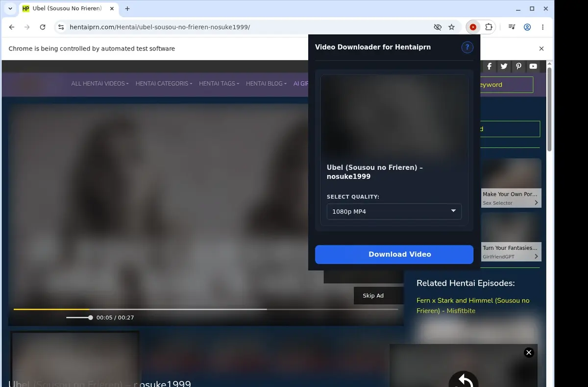
Task: Dismiss the automated test software infobar
Action: 541,48
